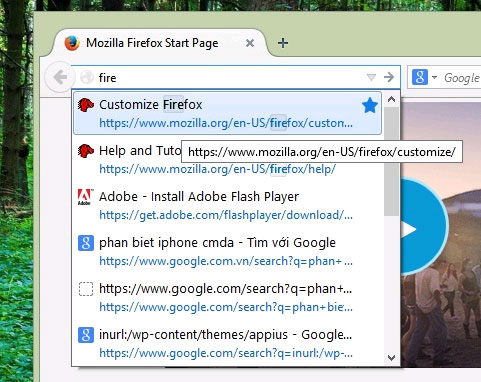Click the Customize Firefox mozilla.org URL
The image size is (481, 382).
pos(226,123)
